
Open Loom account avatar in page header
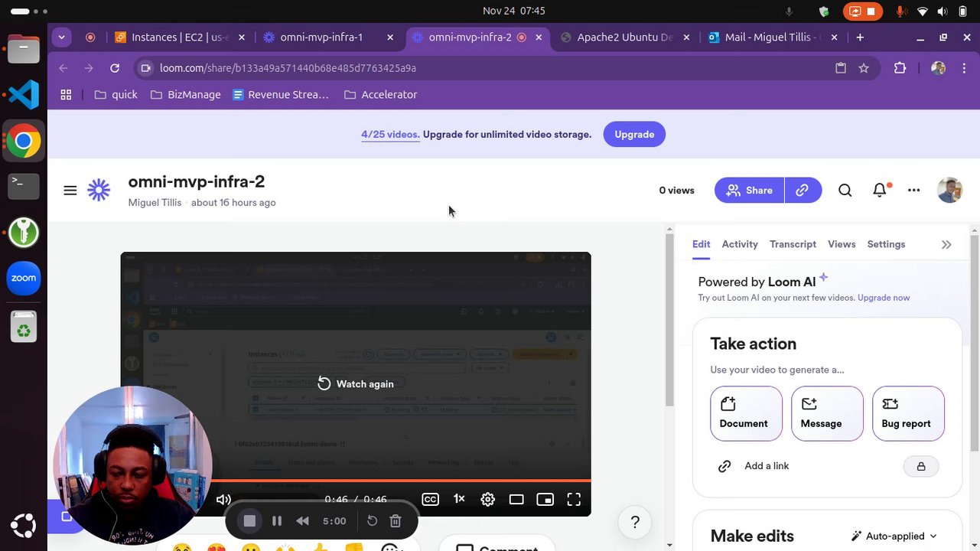click(949, 191)
